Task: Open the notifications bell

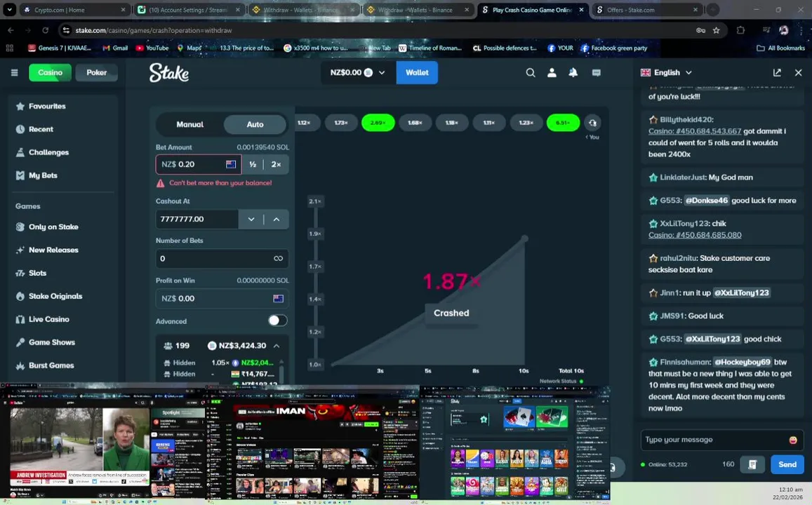Action: pyautogui.click(x=573, y=72)
